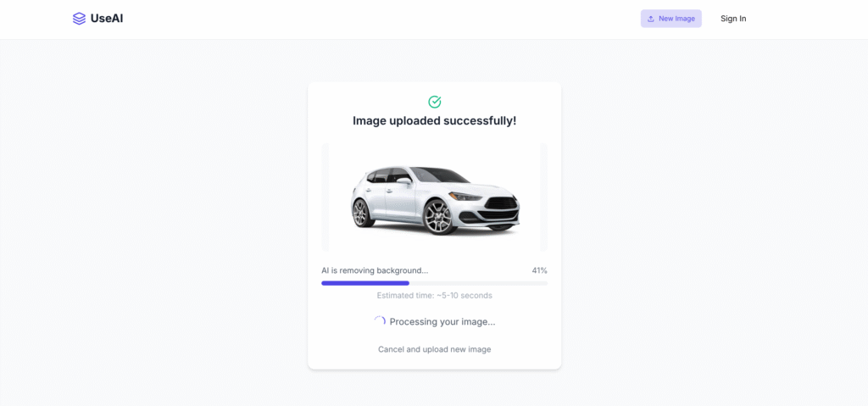Viewport: 868px width, 406px height.
Task: Click the "AI is removing background..." status text
Action: 375,270
